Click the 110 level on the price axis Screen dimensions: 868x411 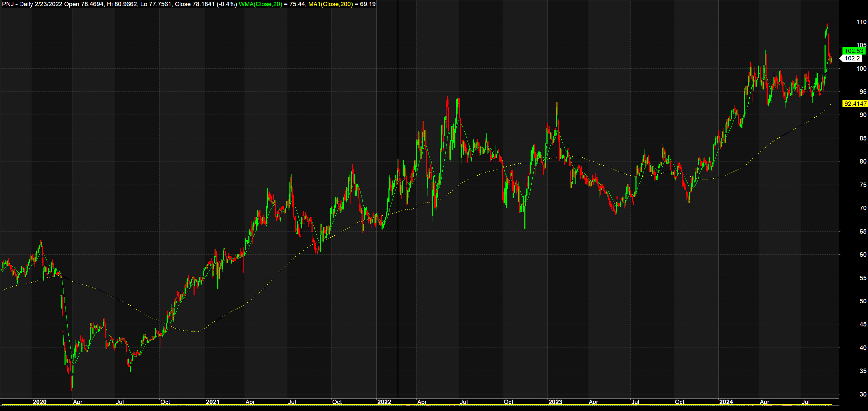coord(861,22)
